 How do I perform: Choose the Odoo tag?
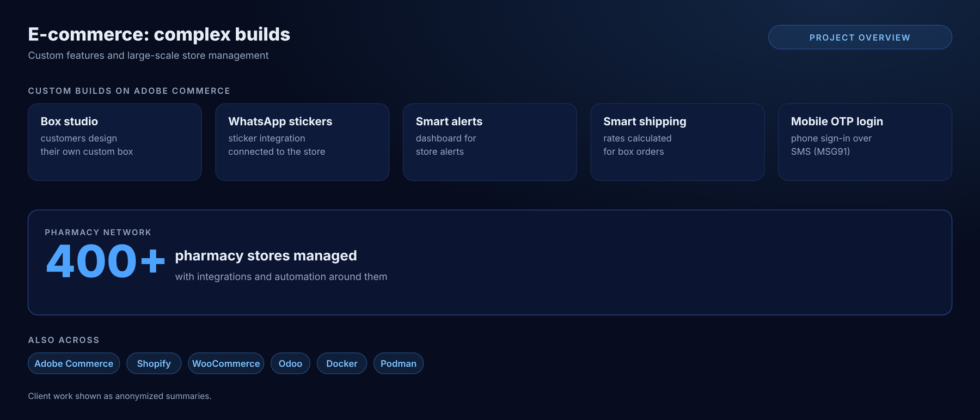coord(290,363)
